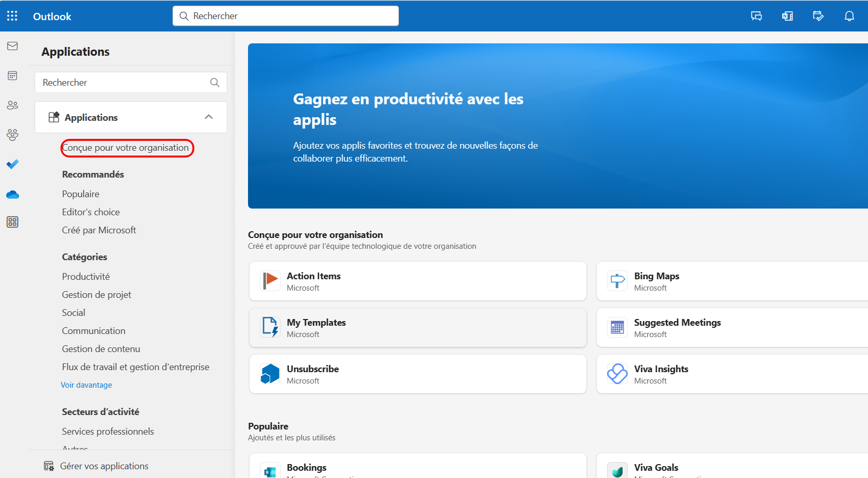Open the My Day tasks icon in top bar

coord(818,16)
